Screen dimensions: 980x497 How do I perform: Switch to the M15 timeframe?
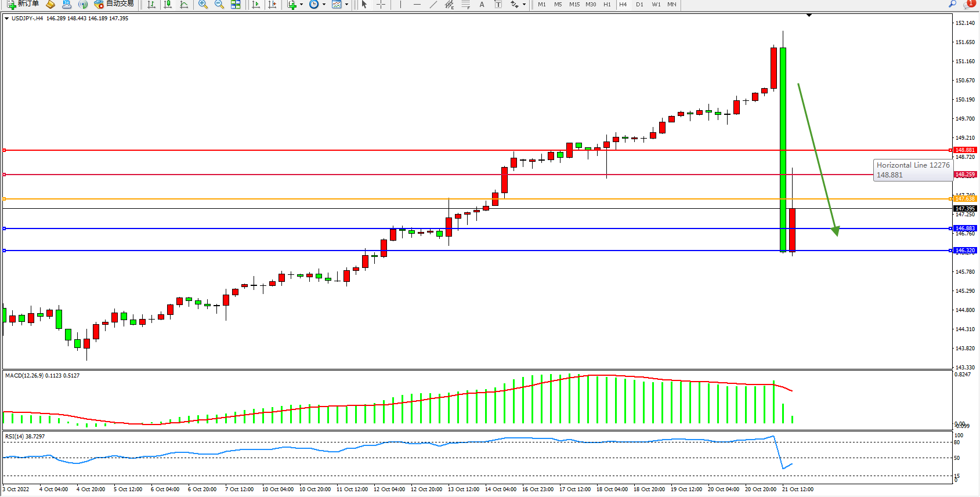coord(574,4)
